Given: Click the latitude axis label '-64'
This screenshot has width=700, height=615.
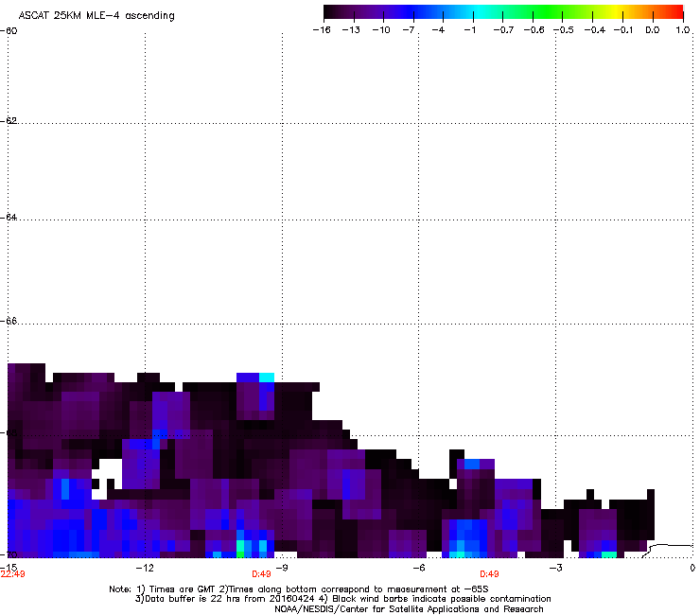Looking at the screenshot, I should [x=9, y=218].
